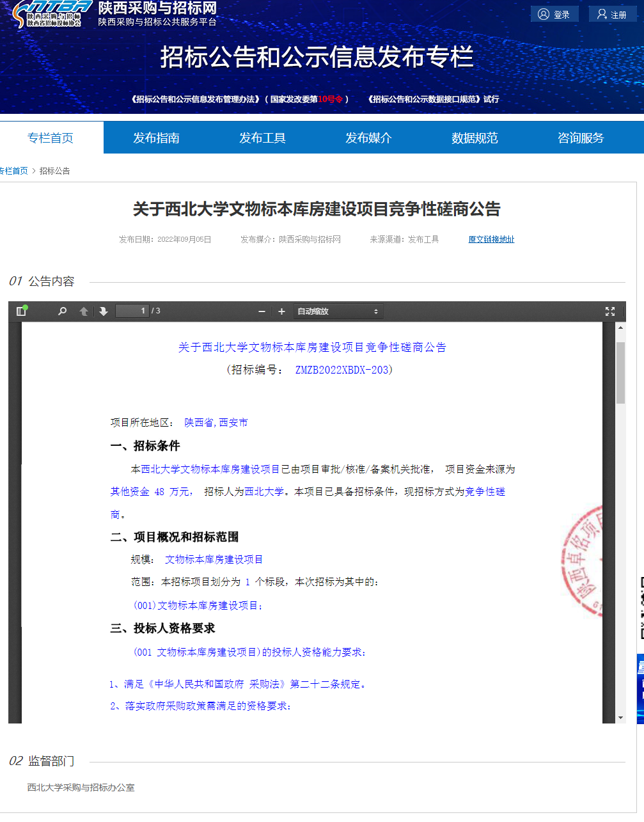
Task: Zoom out with the minus icon
Action: point(262,312)
